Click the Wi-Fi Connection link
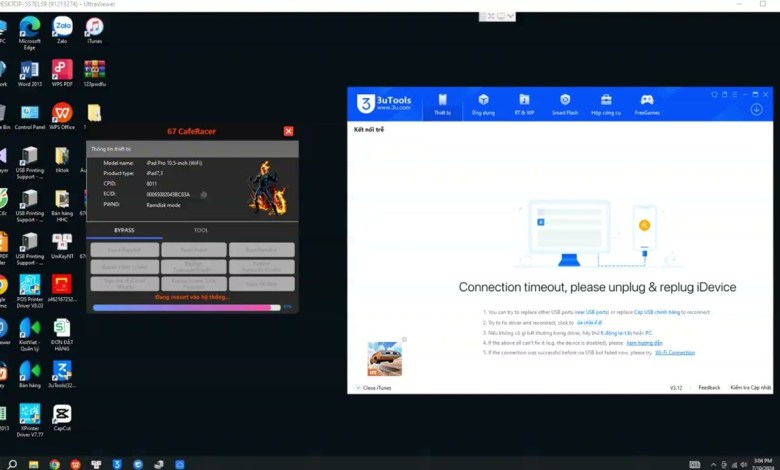This screenshot has height=470, width=780. coord(674,352)
